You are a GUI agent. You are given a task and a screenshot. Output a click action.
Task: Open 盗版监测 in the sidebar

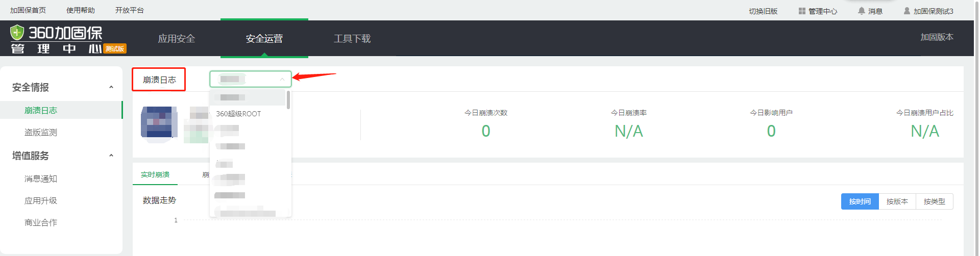click(41, 132)
